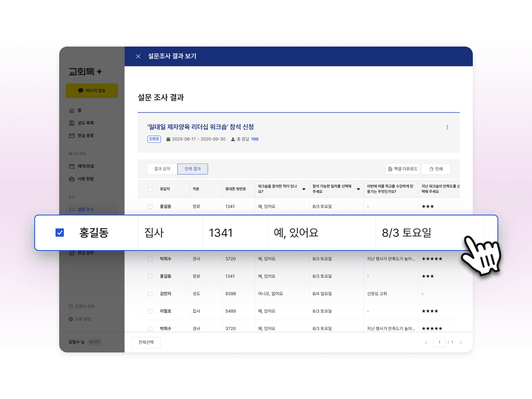Switch to the 전체 결과 tab
532x399 pixels.
pos(193,169)
